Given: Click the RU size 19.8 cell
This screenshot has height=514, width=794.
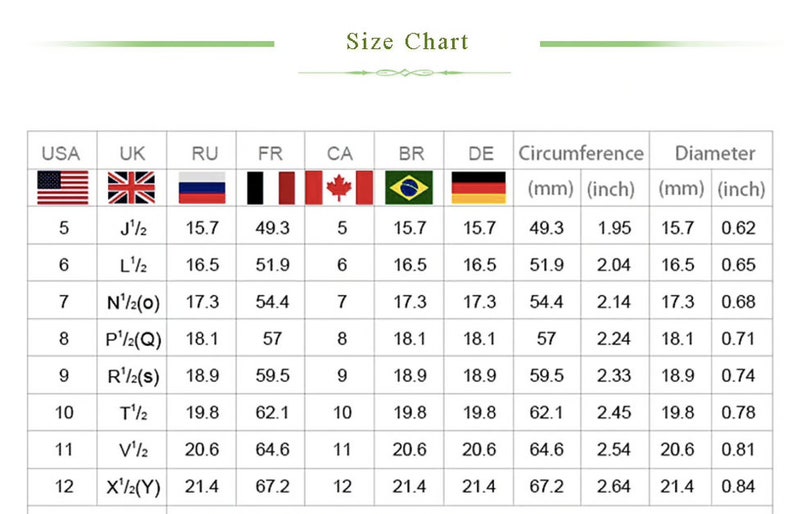Looking at the screenshot, I should click(202, 413).
